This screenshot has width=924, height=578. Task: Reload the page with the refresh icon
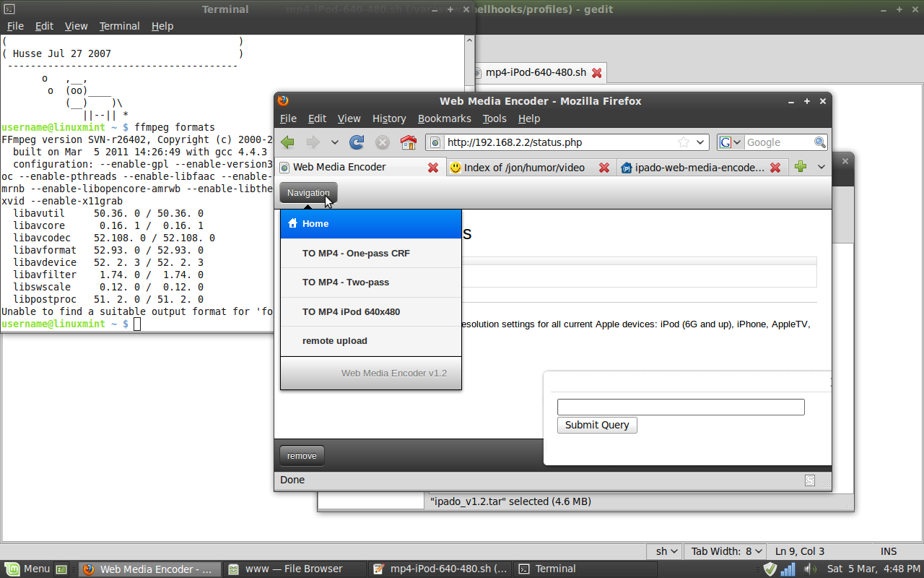click(x=357, y=142)
